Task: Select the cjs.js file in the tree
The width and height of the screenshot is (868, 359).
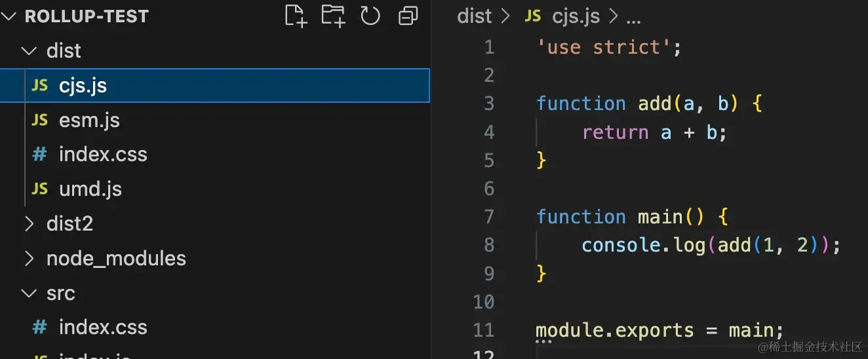Action: coord(215,86)
